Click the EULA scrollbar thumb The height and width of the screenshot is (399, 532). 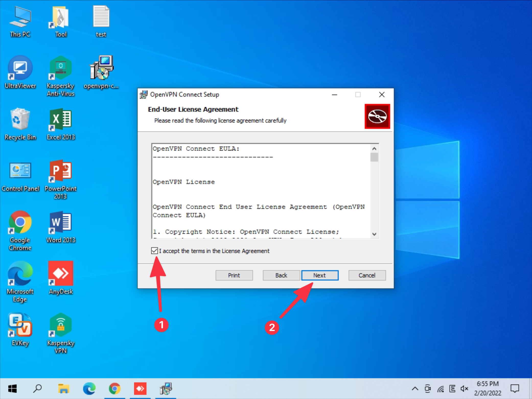[x=374, y=157]
